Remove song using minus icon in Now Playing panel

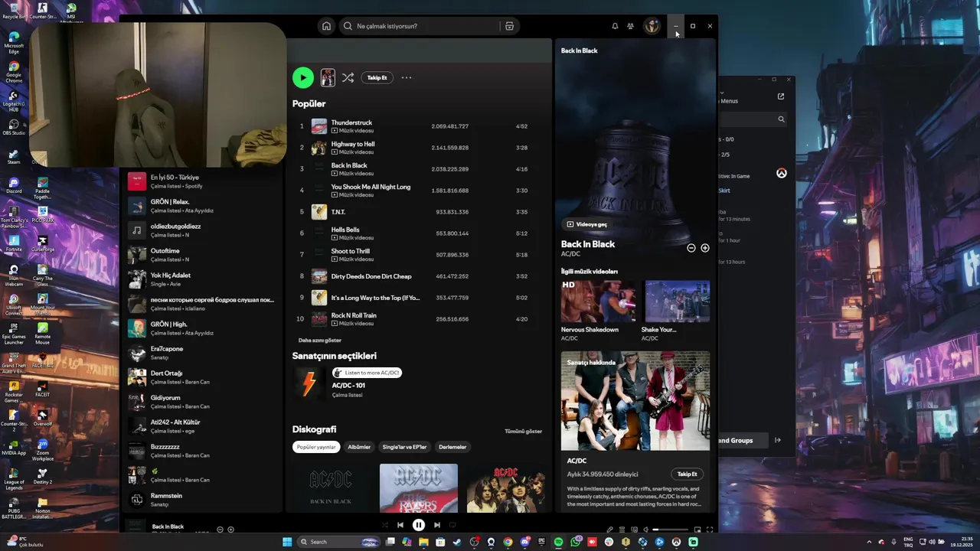coord(691,248)
